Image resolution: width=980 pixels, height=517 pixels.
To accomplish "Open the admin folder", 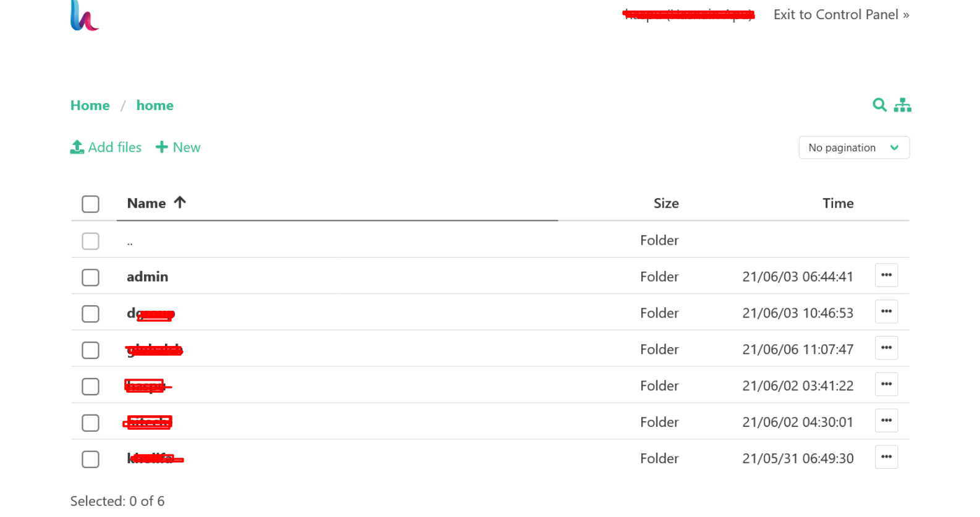I will coord(147,277).
